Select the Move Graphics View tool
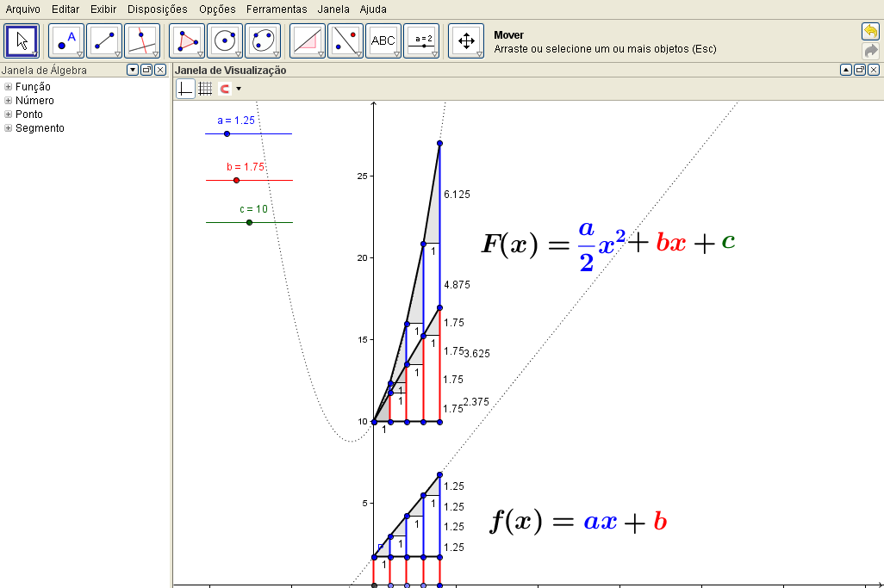The width and height of the screenshot is (884, 588). (465, 40)
